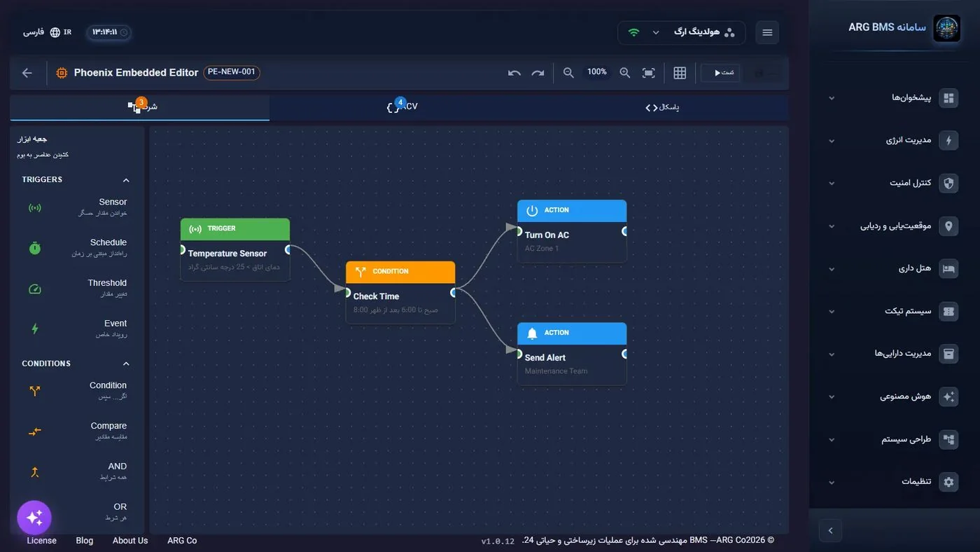The width and height of the screenshot is (980, 552).
Task: Select the Event trigger tool
Action: (77, 329)
